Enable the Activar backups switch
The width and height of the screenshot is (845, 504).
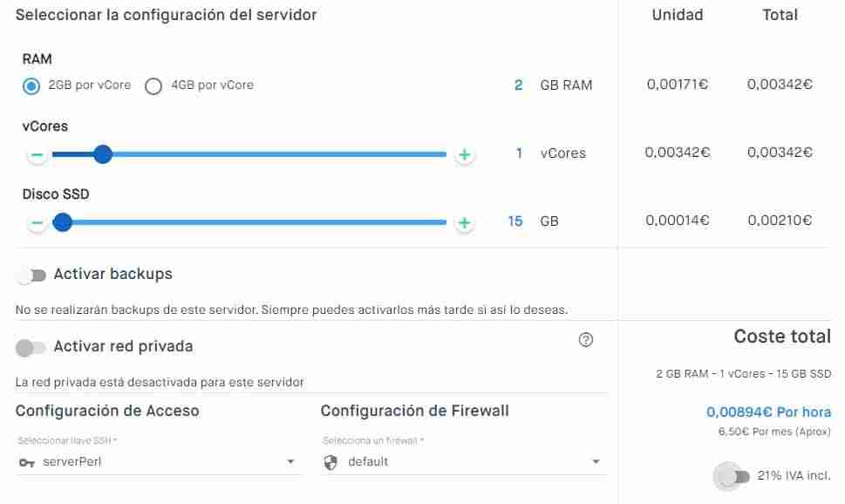click(31, 276)
